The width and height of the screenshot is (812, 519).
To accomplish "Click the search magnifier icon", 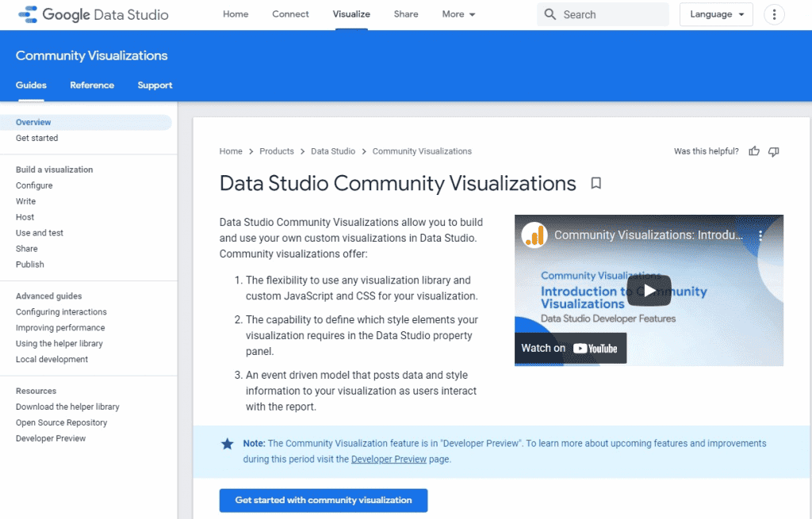I will [x=550, y=14].
